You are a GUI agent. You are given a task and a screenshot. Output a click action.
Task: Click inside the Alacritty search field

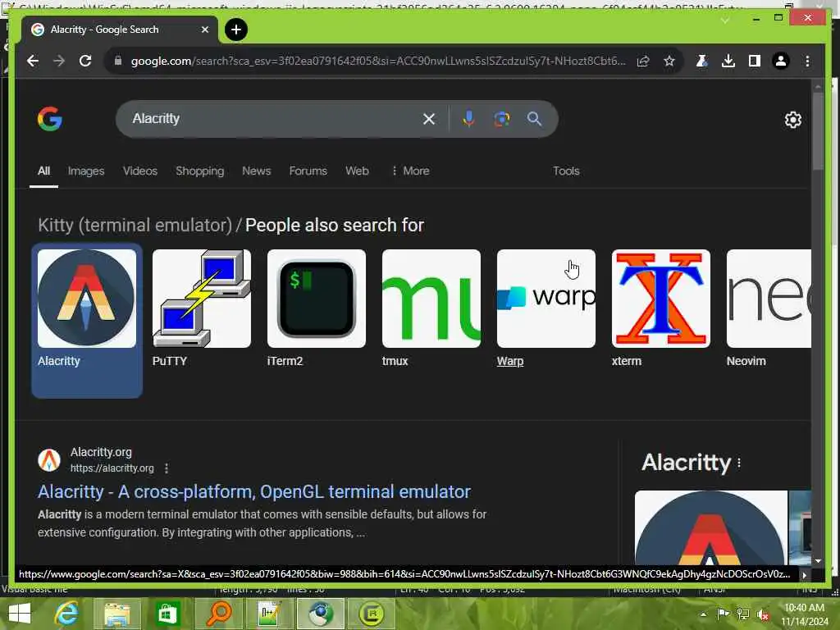(273, 118)
